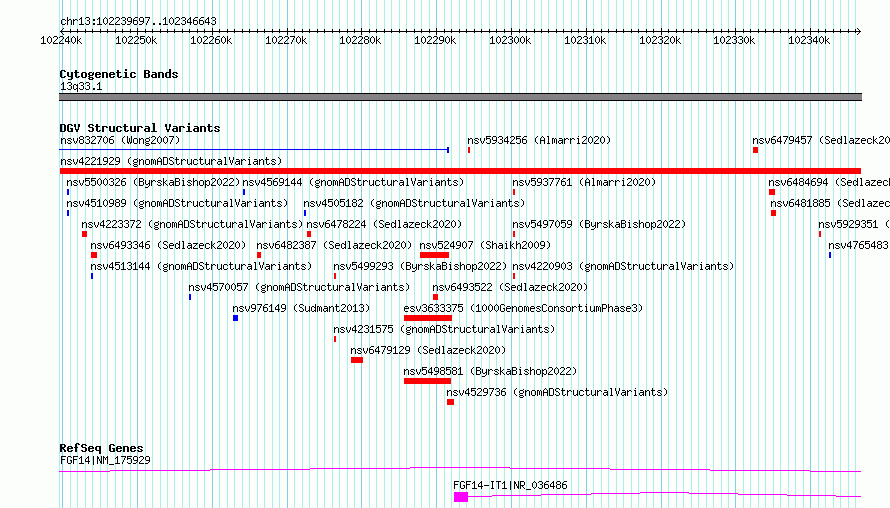Select nsv4220903 (gnomADStructuralVariants) label
Viewport: 890px width, 508px height.
tap(623, 266)
